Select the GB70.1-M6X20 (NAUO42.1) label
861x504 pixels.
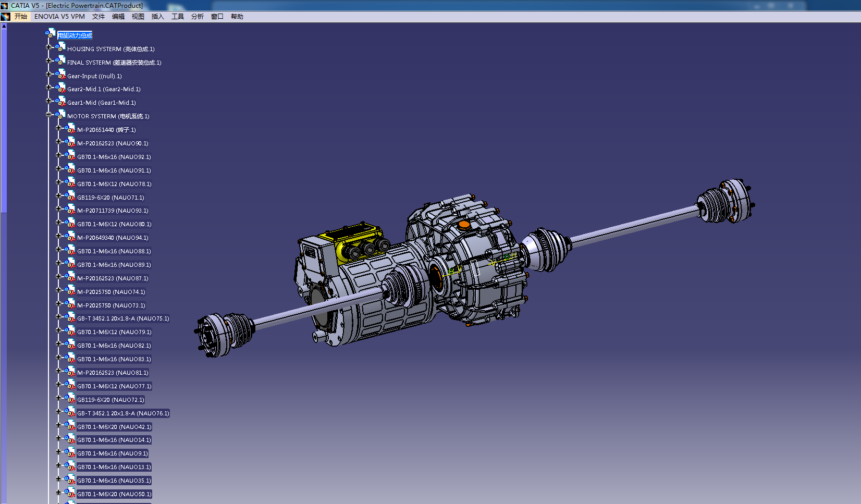[115, 427]
